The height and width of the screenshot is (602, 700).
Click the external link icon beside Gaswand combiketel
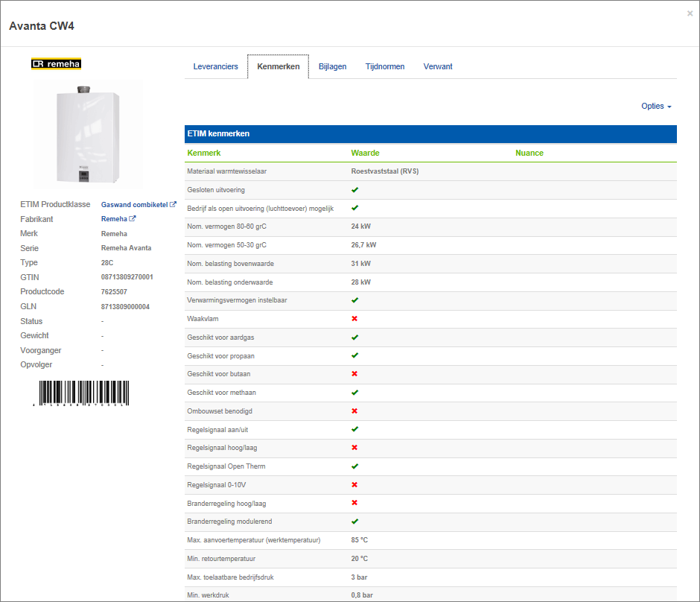tap(174, 204)
